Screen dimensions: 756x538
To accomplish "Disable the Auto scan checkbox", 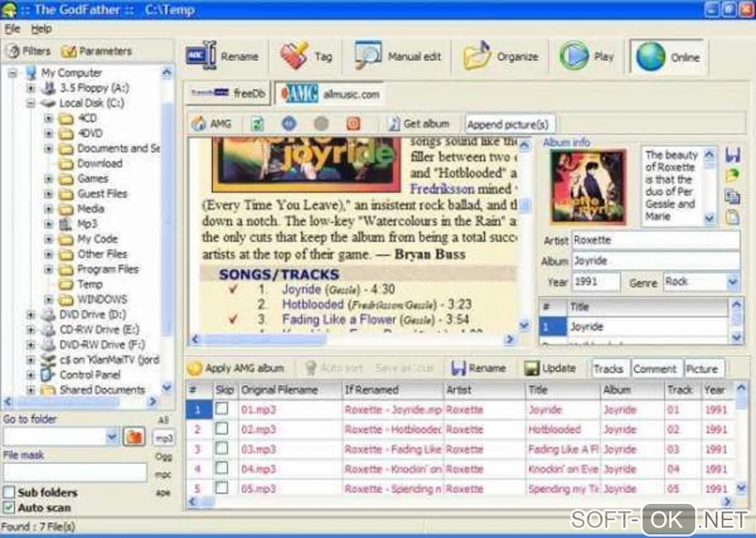I will click(x=9, y=508).
